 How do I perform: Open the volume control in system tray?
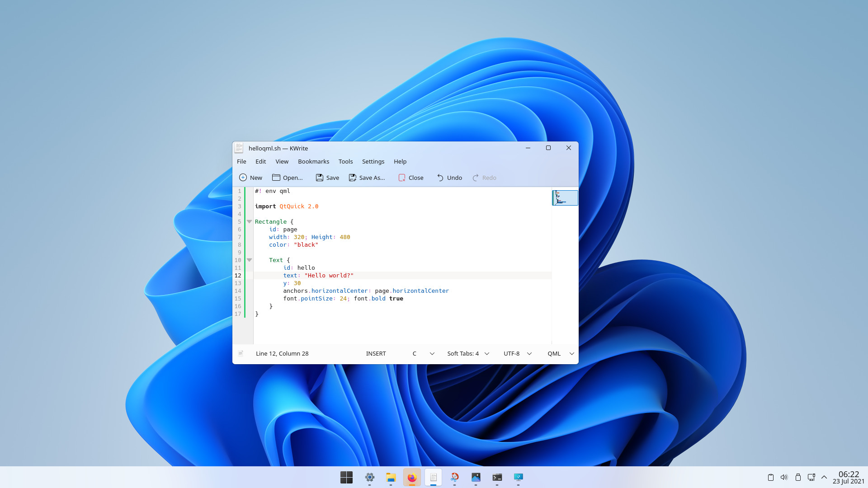784,477
